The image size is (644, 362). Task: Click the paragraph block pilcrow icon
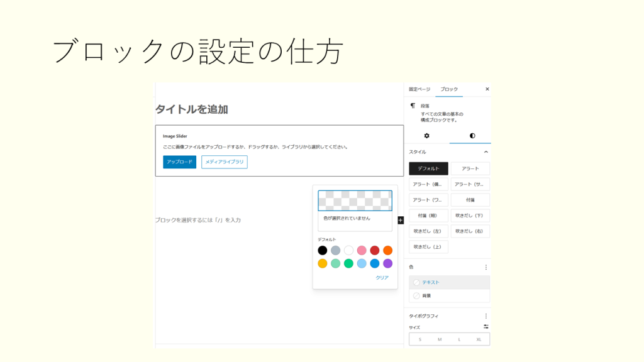click(413, 106)
